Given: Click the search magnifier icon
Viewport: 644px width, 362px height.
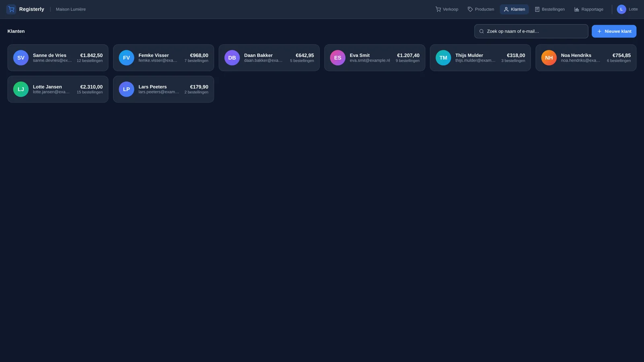Looking at the screenshot, I should coord(481,31).
